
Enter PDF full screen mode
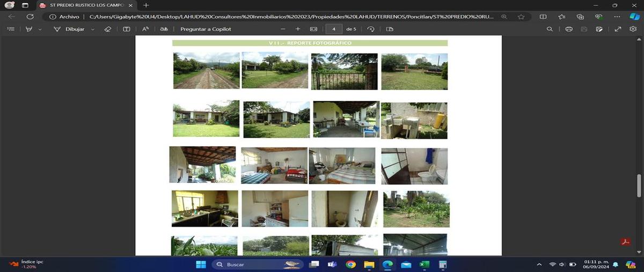click(x=618, y=29)
